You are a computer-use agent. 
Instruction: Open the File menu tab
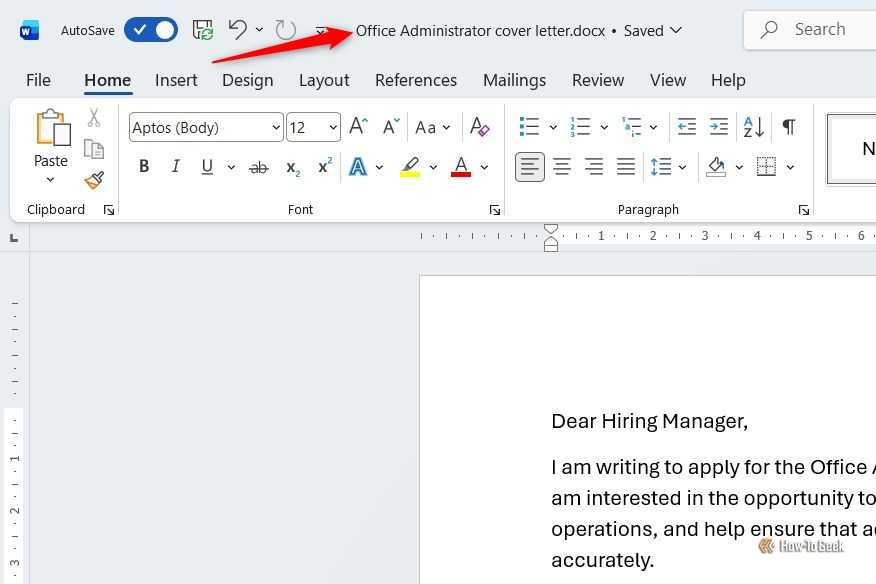pos(38,80)
